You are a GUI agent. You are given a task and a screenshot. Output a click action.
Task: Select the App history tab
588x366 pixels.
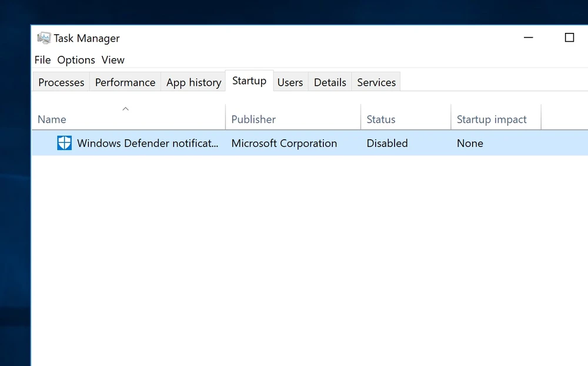tap(193, 82)
